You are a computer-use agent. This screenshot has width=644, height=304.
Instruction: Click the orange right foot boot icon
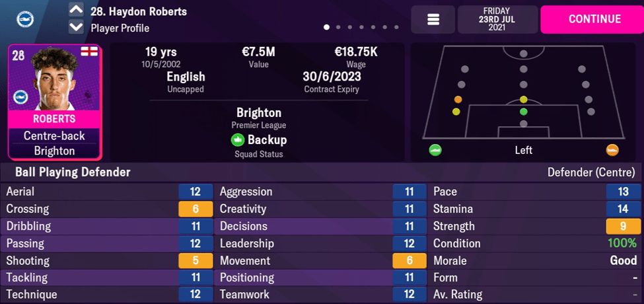(x=612, y=150)
